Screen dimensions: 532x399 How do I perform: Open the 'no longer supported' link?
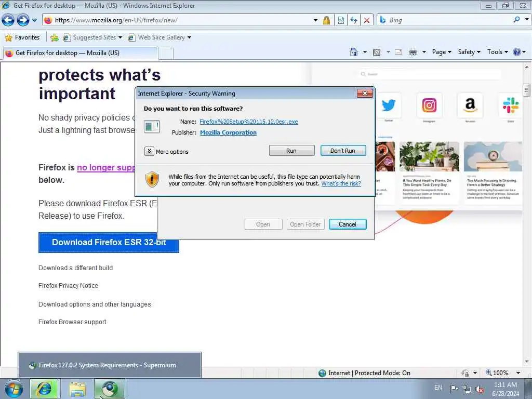pyautogui.click(x=106, y=167)
